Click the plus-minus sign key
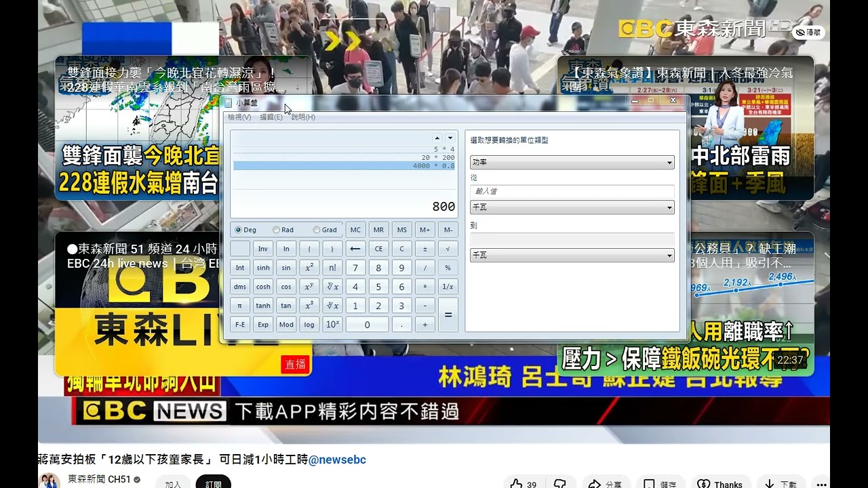Viewport: 868px width, 488px height. pos(425,249)
